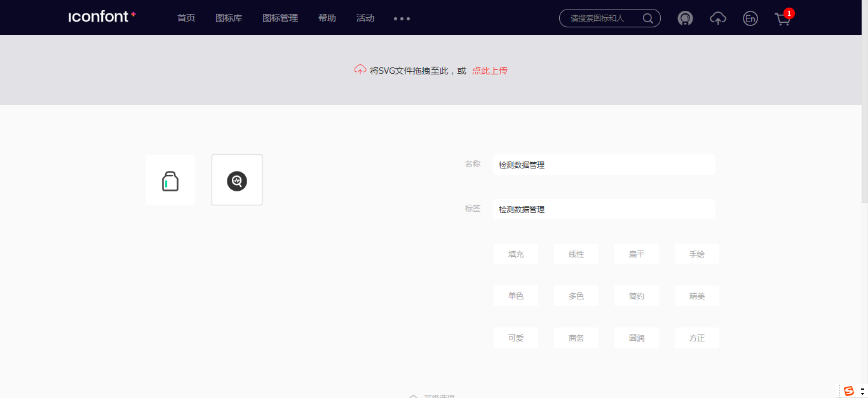Click the search magnifier icon
Screen dimensions: 868x398
pyautogui.click(x=648, y=18)
